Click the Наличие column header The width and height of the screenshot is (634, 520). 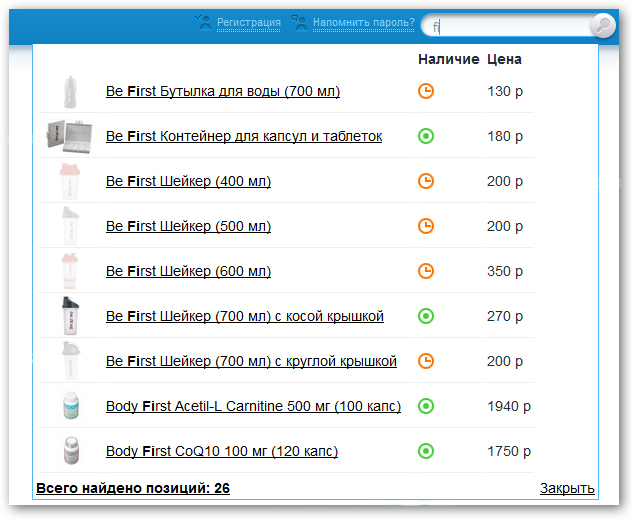(448, 59)
